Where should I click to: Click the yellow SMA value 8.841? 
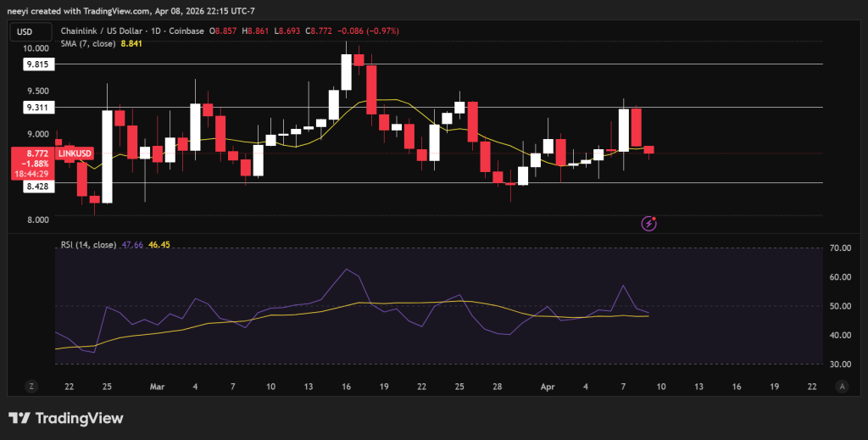(131, 43)
